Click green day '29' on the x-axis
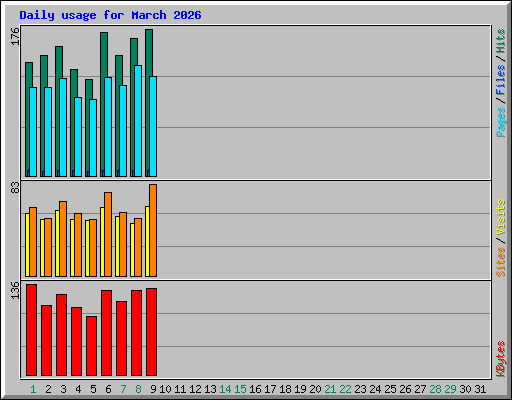The height and width of the screenshot is (400, 512). [x=450, y=389]
